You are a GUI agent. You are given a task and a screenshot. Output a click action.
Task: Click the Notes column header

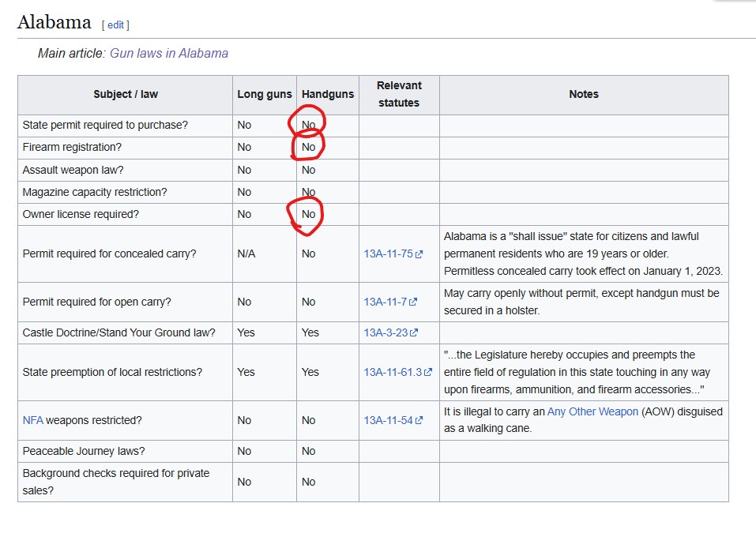tap(584, 94)
